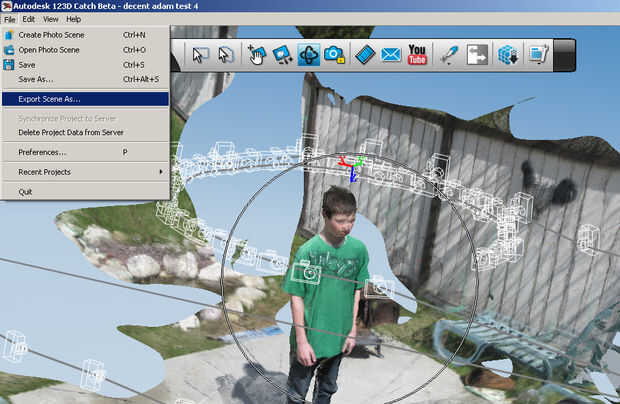Image resolution: width=620 pixels, height=404 pixels.
Task: Open the View menu
Action: pyautogui.click(x=51, y=19)
